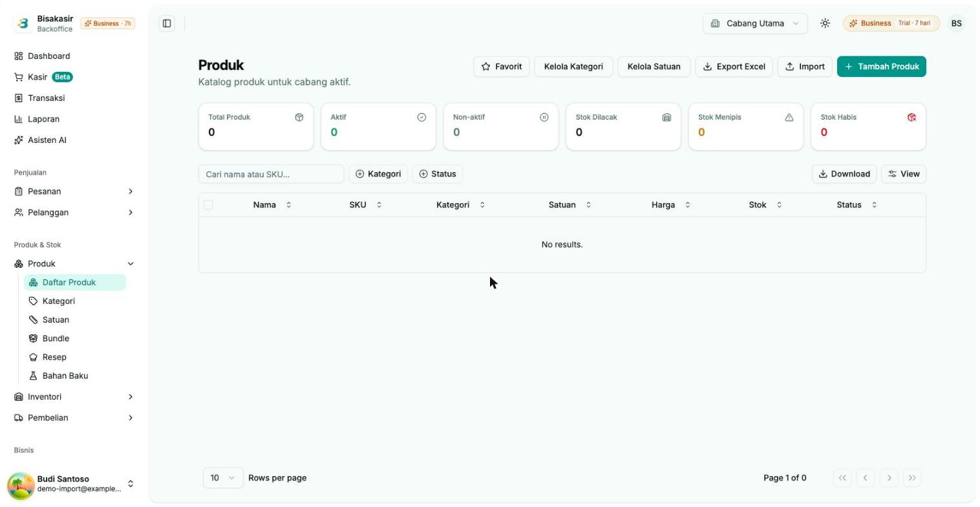This screenshot has height=507, width=980.
Task: Click Kelola Kategori button
Action: point(573,67)
